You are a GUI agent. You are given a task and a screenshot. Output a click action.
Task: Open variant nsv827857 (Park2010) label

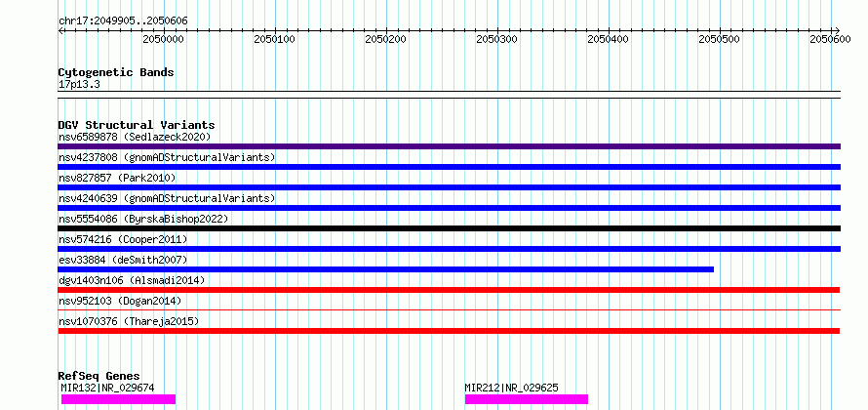tap(117, 178)
